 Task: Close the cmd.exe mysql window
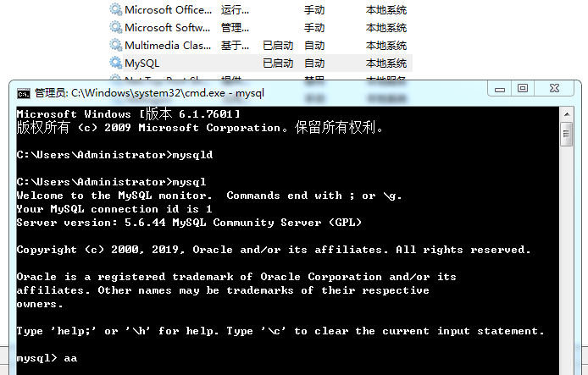point(554,88)
